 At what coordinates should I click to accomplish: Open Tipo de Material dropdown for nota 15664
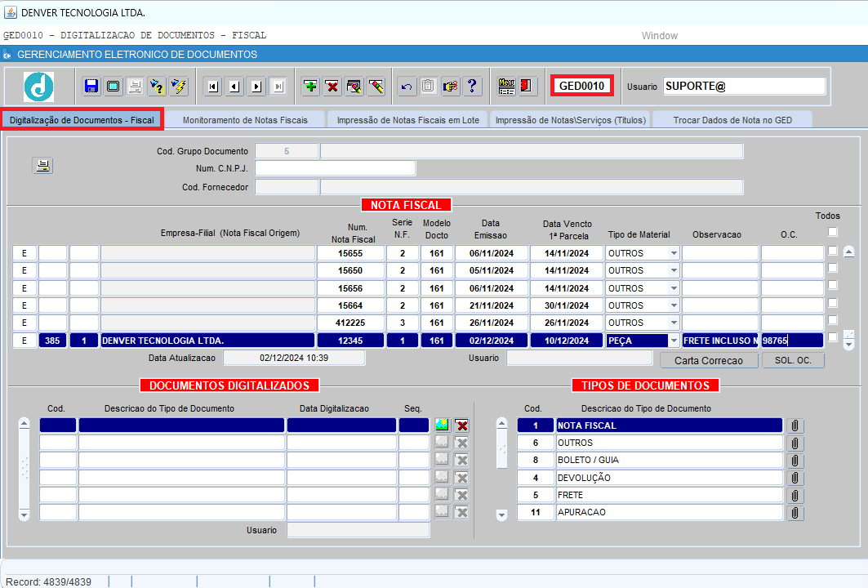674,305
